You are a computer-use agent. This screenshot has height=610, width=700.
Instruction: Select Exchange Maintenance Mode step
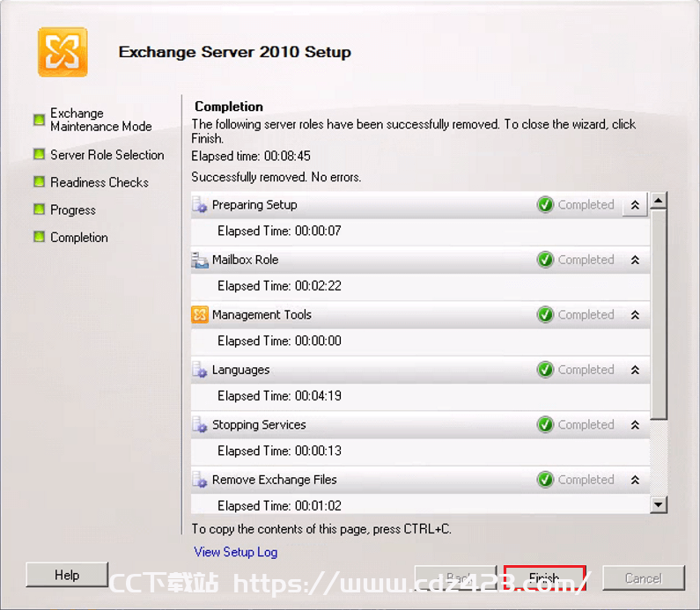click(101, 120)
